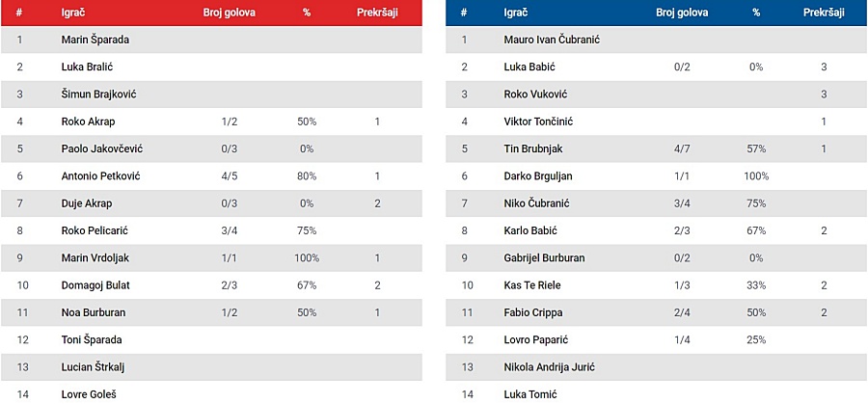Select the Prekršaji header in red table
Screen dimensions: 868x404
click(377, 13)
